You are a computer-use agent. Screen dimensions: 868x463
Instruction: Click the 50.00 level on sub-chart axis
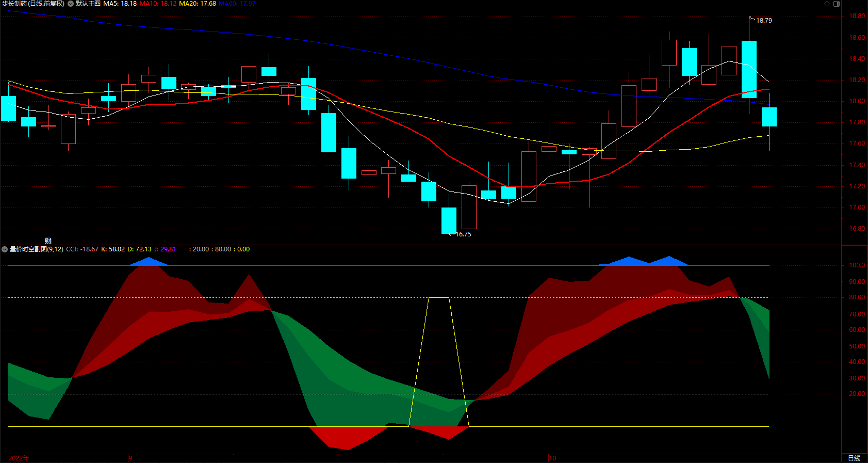(x=857, y=346)
